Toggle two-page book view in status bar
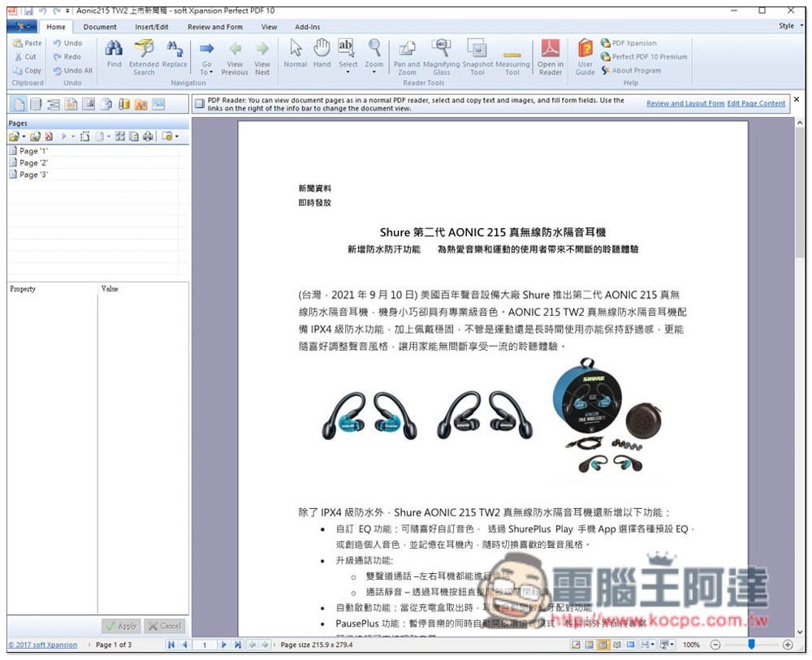This screenshot has width=812, height=660. 617,645
